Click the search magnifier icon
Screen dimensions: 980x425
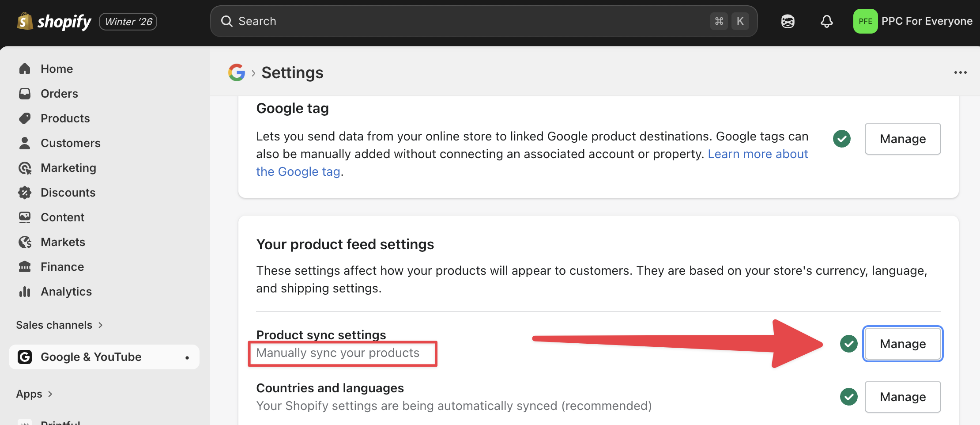[x=226, y=21]
